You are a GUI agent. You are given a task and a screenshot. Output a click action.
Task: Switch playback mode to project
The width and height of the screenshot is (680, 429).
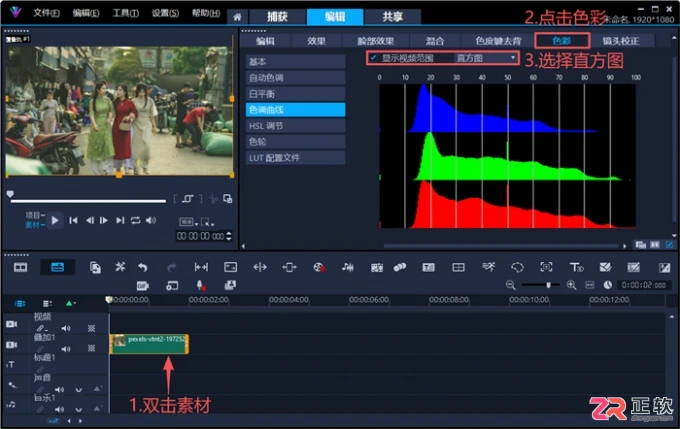[x=34, y=215]
